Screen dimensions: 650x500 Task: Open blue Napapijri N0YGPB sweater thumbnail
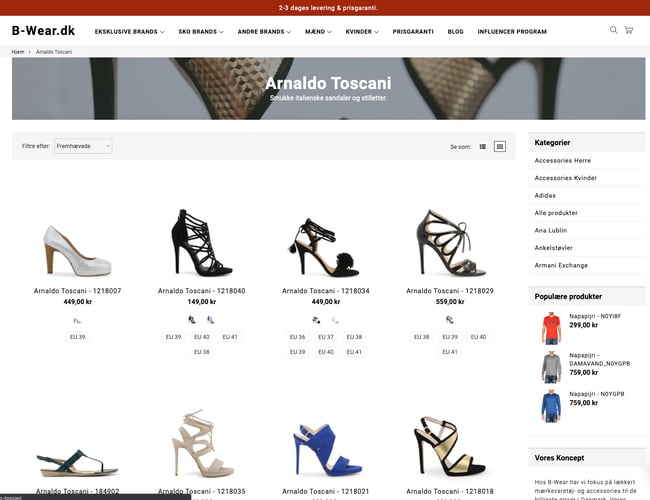pos(551,406)
